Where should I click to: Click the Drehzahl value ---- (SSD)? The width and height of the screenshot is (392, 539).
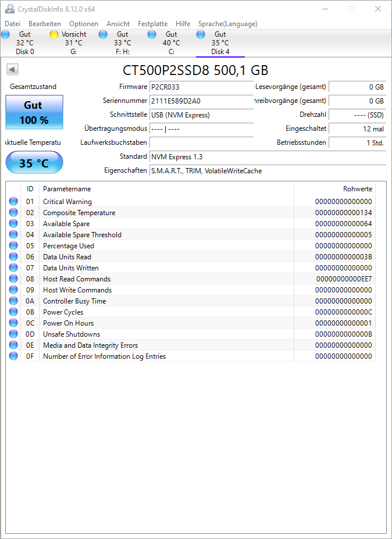[357, 115]
